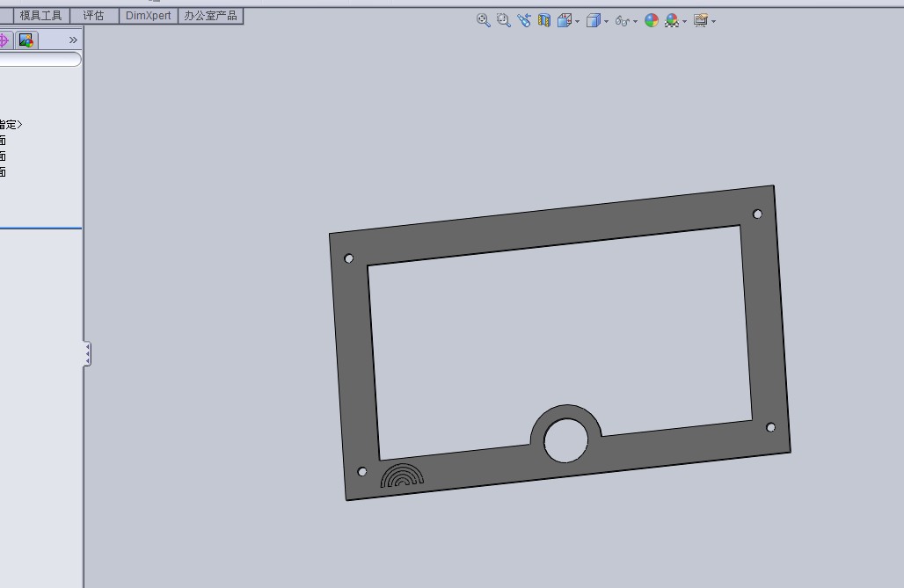Open the DimXpertManager panel tab icon

coord(4,40)
